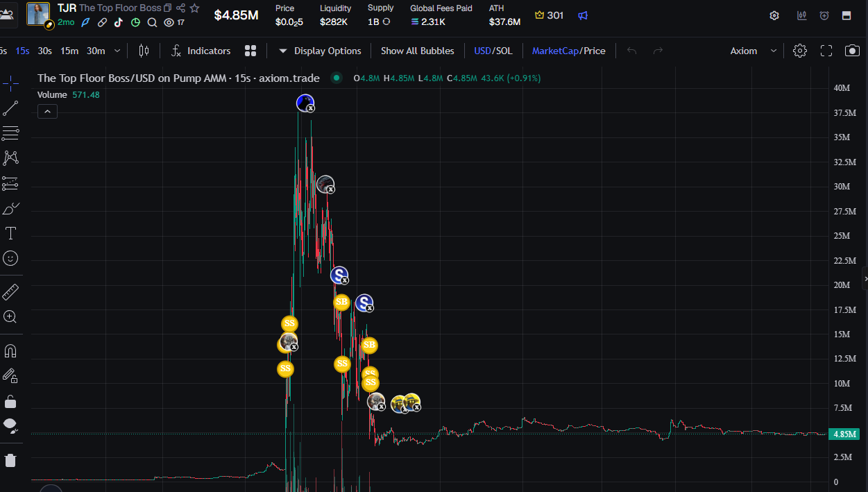The height and width of the screenshot is (492, 868).
Task: Click the green pie chart icon
Action: [x=135, y=22]
